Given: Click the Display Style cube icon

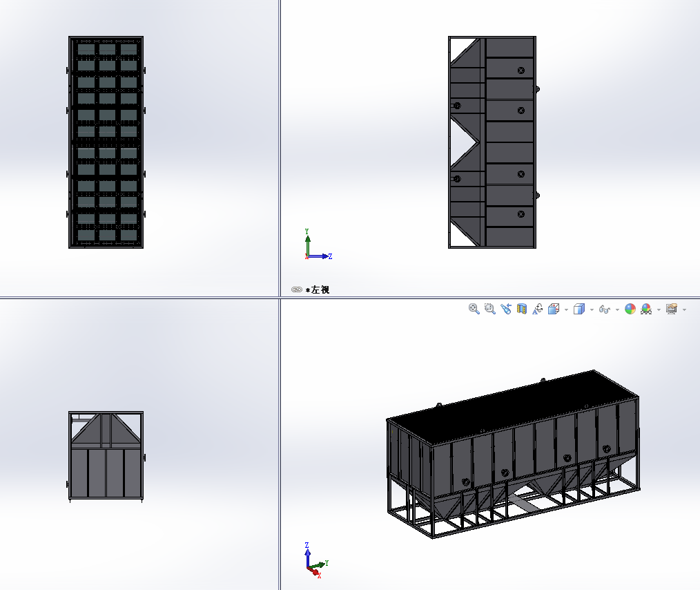Looking at the screenshot, I should pyautogui.click(x=579, y=309).
